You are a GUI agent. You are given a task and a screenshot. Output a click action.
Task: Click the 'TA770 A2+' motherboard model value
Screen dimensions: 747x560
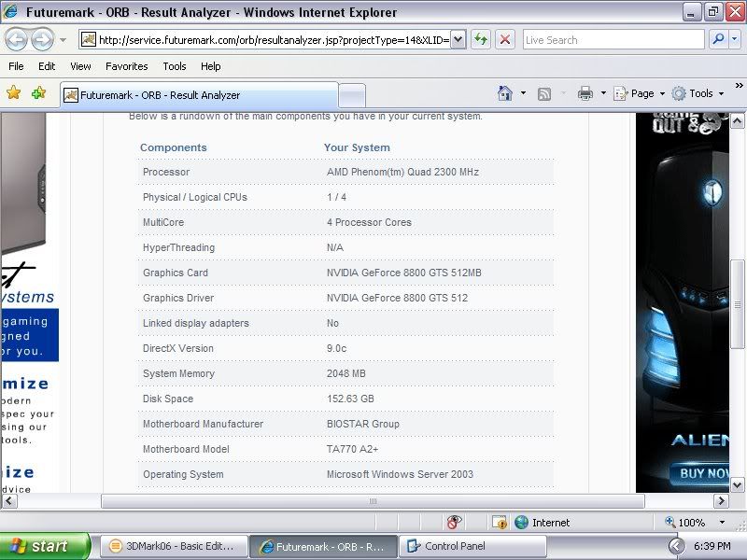coord(352,449)
